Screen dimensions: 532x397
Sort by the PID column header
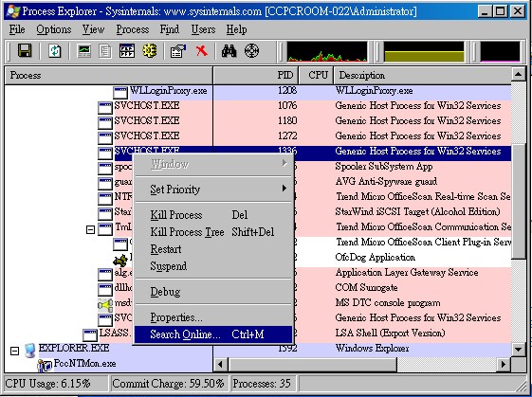coord(256,75)
